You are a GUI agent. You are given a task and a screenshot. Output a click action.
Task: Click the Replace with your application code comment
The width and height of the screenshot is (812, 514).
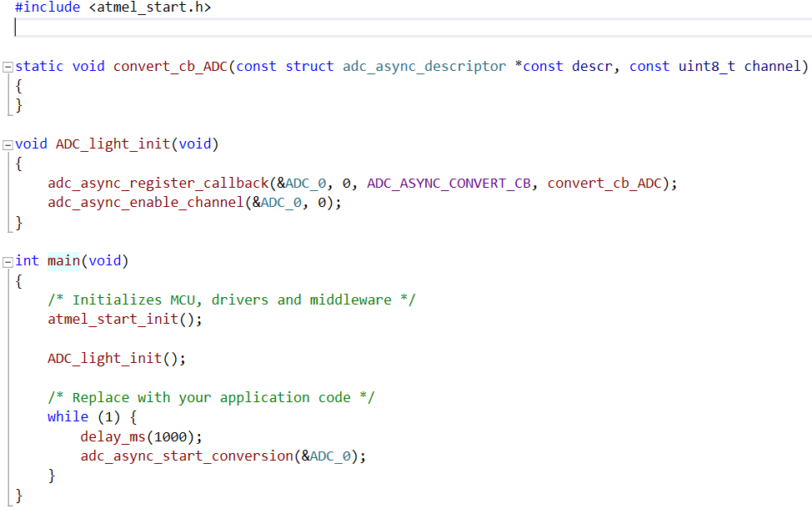click(208, 397)
